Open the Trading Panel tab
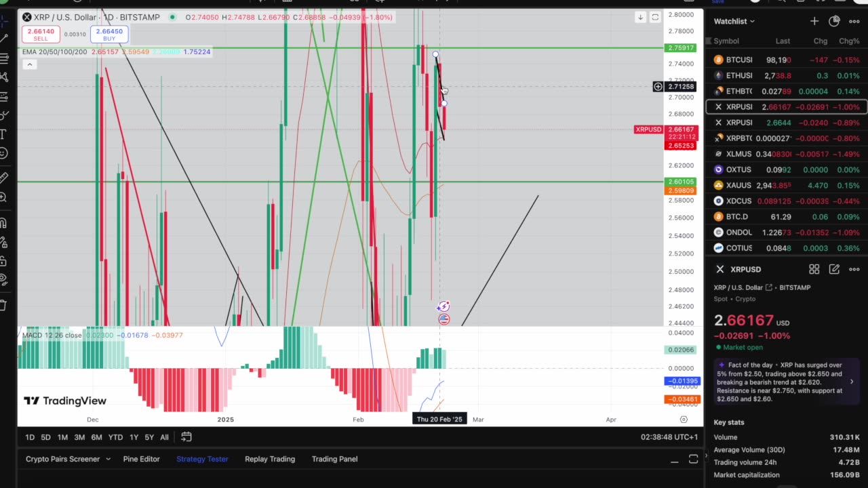Image resolution: width=868 pixels, height=488 pixels. point(334,459)
